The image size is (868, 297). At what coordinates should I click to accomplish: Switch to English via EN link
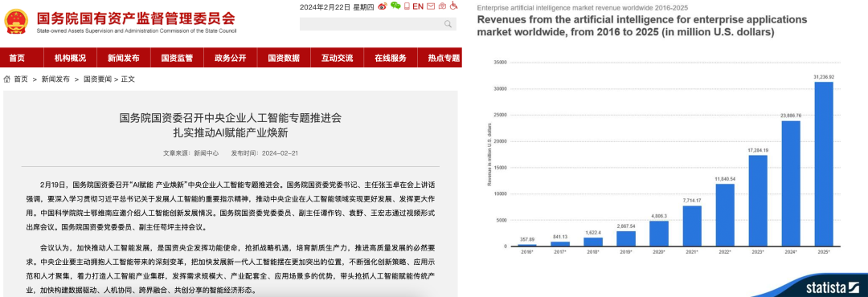tap(418, 6)
